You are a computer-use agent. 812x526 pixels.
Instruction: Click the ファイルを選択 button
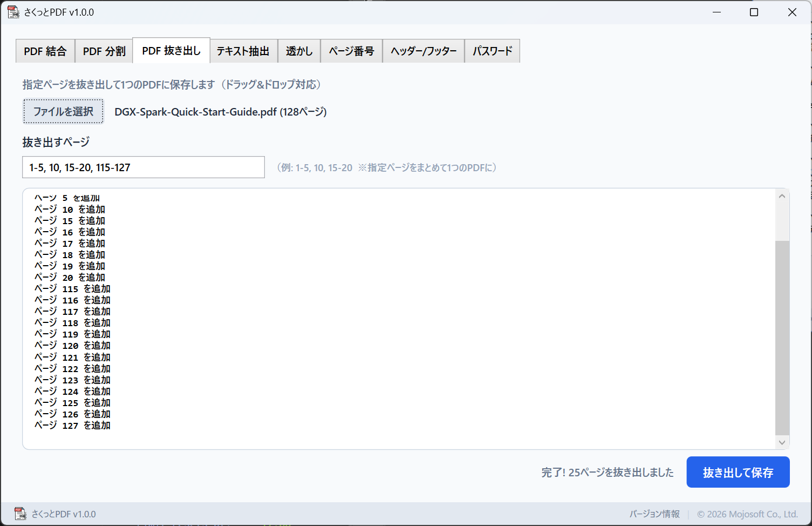coord(63,111)
